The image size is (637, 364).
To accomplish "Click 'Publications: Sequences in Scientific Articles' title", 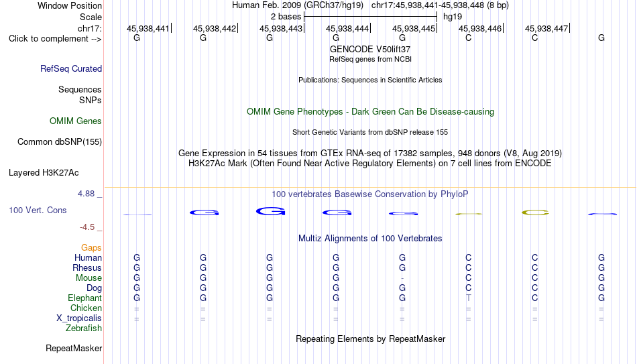I will pyautogui.click(x=370, y=80).
